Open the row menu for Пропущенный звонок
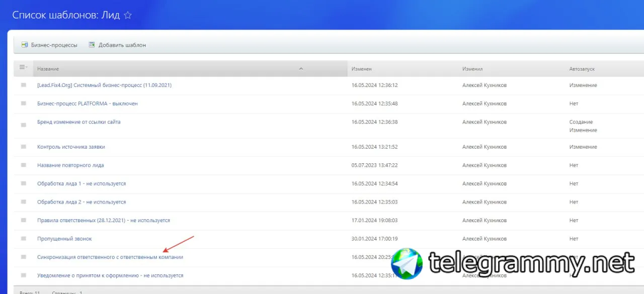 (23, 239)
